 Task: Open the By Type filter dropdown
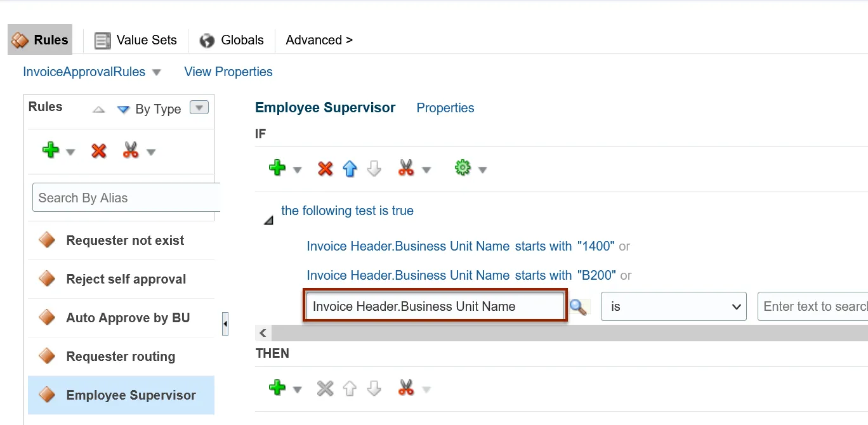(x=199, y=108)
